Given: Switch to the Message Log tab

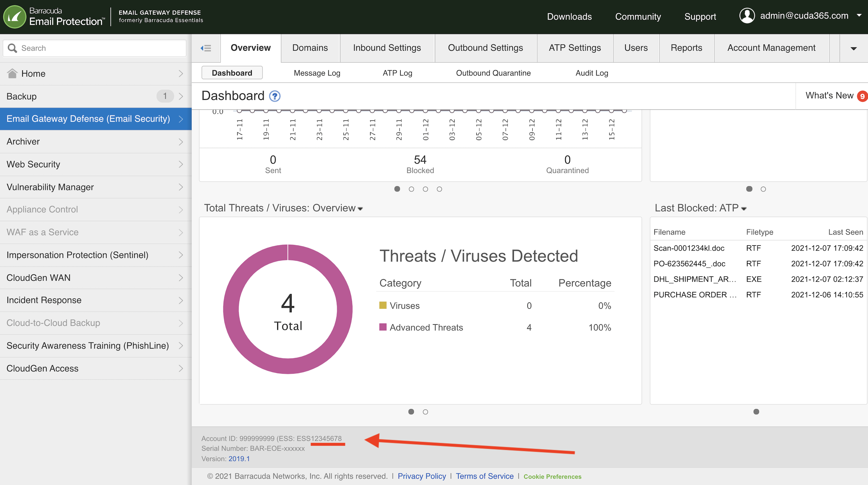Looking at the screenshot, I should (316, 73).
